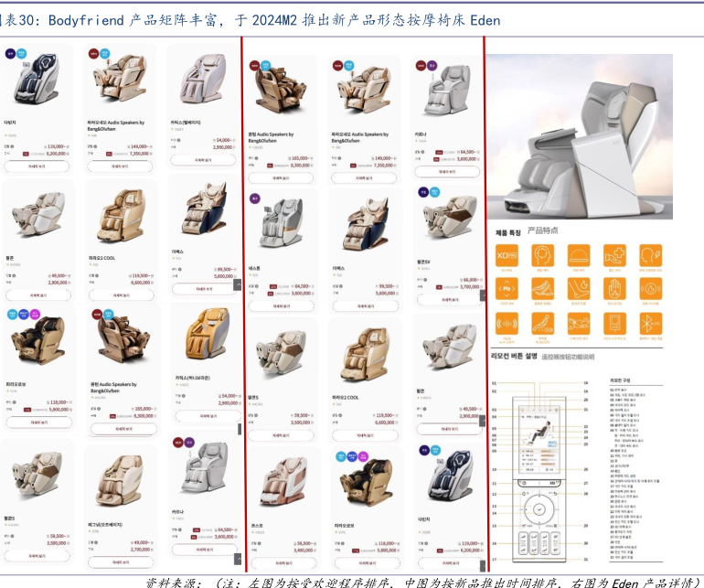
Task: Click details button under middle-panel 5,800,000 chair
Action: coord(368,562)
